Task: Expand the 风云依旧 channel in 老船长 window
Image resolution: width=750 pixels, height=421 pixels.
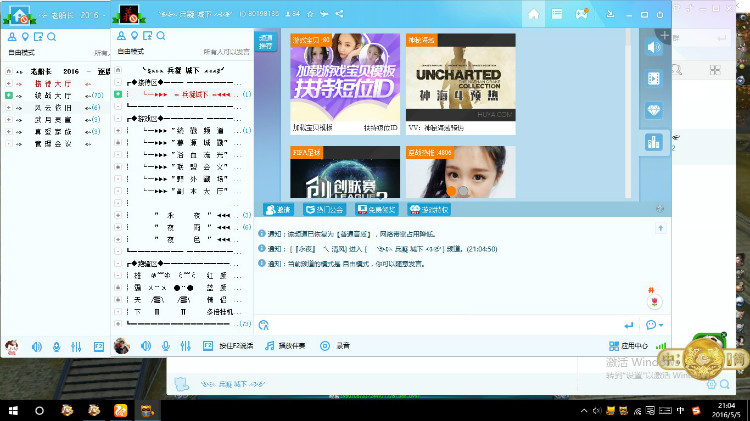Action: point(9,108)
